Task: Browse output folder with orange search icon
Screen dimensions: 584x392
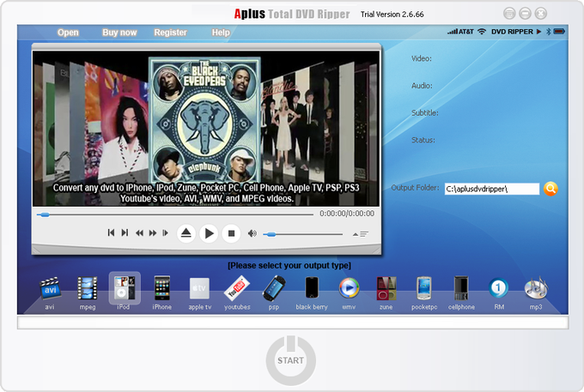Action: 551,189
